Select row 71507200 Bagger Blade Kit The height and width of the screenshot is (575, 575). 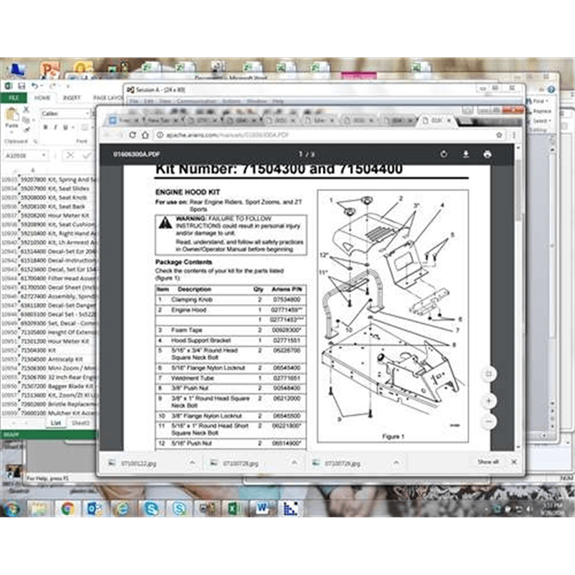[50, 386]
